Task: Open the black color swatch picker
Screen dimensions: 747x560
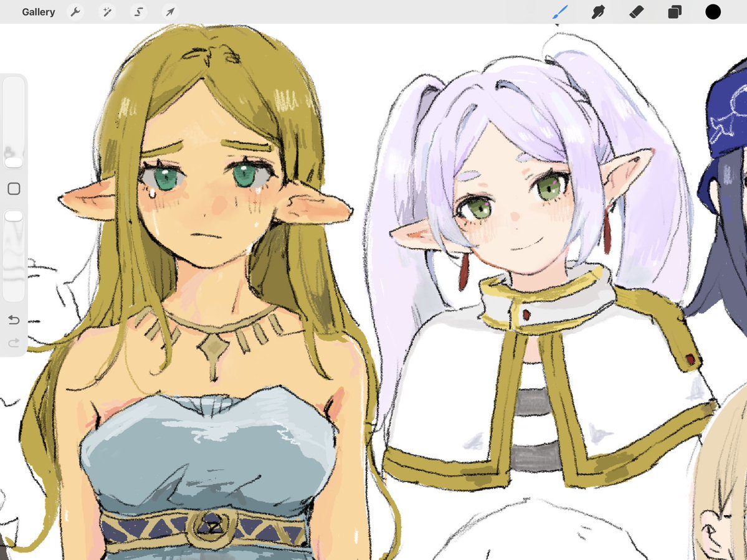Action: click(x=713, y=12)
